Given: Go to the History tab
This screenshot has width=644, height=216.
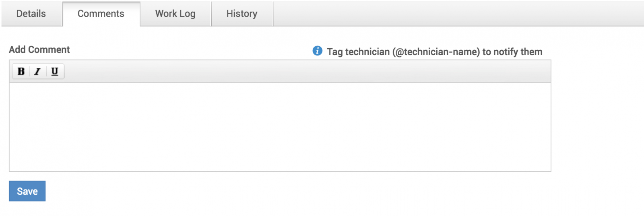Looking at the screenshot, I should pos(242,14).
